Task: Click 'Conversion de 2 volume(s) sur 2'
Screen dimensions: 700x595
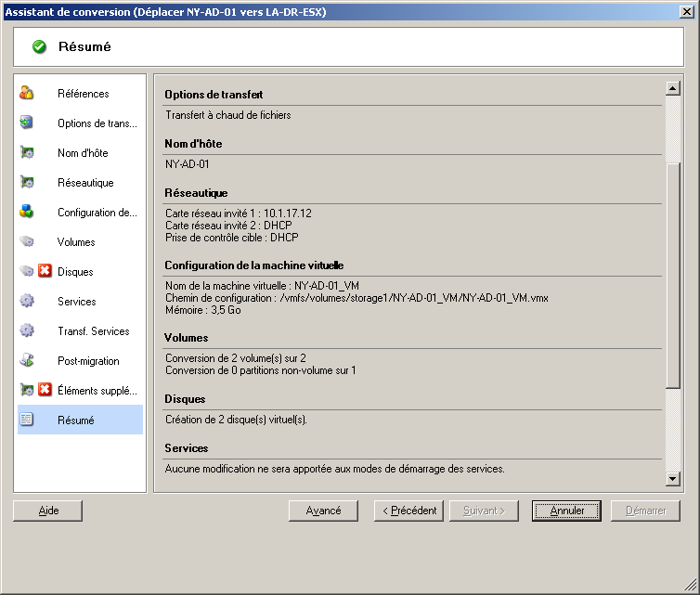Action: click(x=236, y=358)
